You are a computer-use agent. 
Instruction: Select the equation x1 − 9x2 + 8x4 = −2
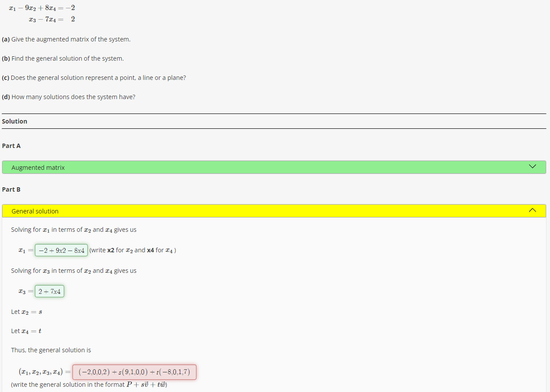click(x=38, y=7)
